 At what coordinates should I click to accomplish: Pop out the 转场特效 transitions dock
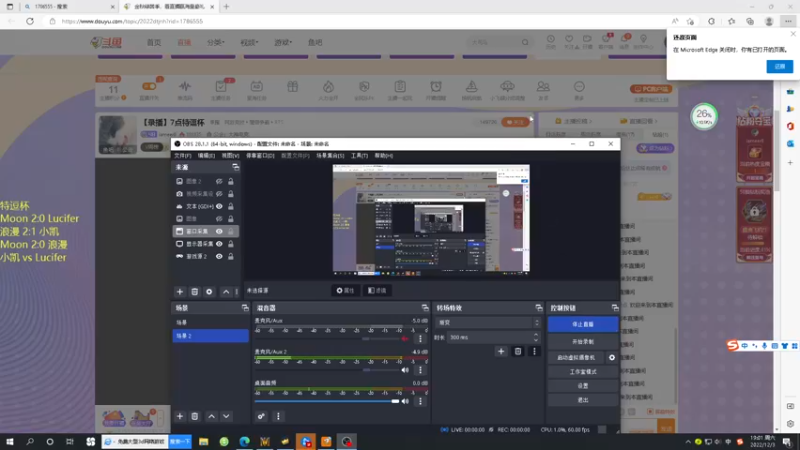(x=539, y=308)
